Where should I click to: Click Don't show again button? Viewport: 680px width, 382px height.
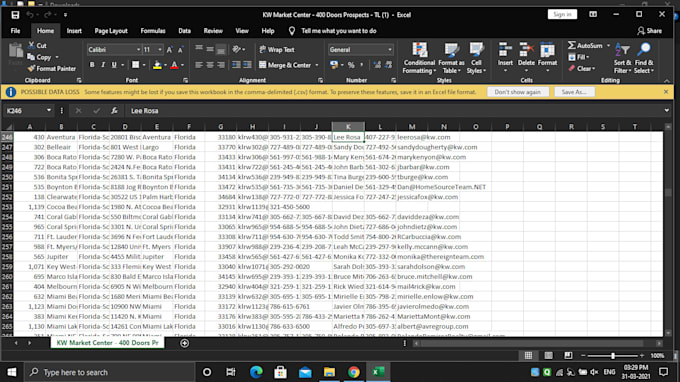517,92
